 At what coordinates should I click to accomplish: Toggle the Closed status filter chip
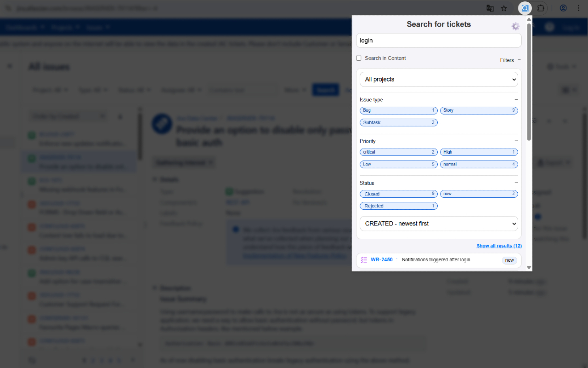coord(398,194)
